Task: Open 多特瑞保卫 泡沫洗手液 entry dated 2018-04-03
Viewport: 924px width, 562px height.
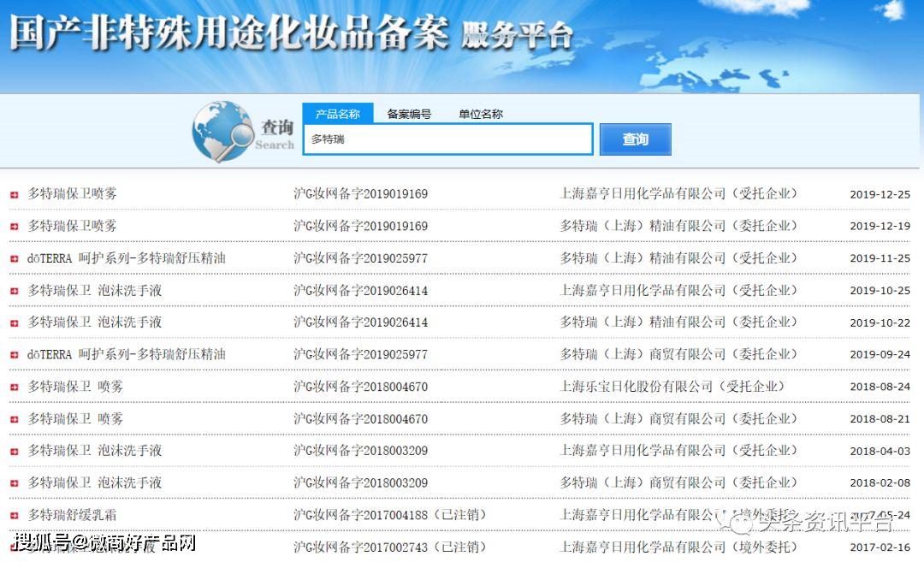Action: click(x=94, y=451)
